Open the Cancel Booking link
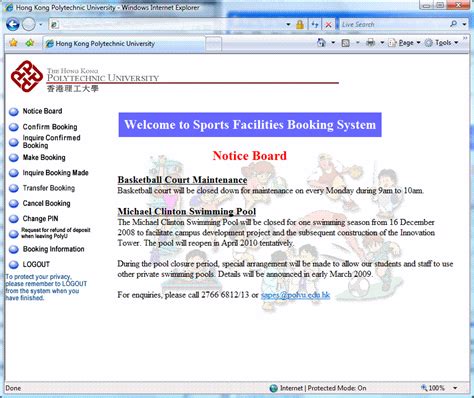 [46, 203]
